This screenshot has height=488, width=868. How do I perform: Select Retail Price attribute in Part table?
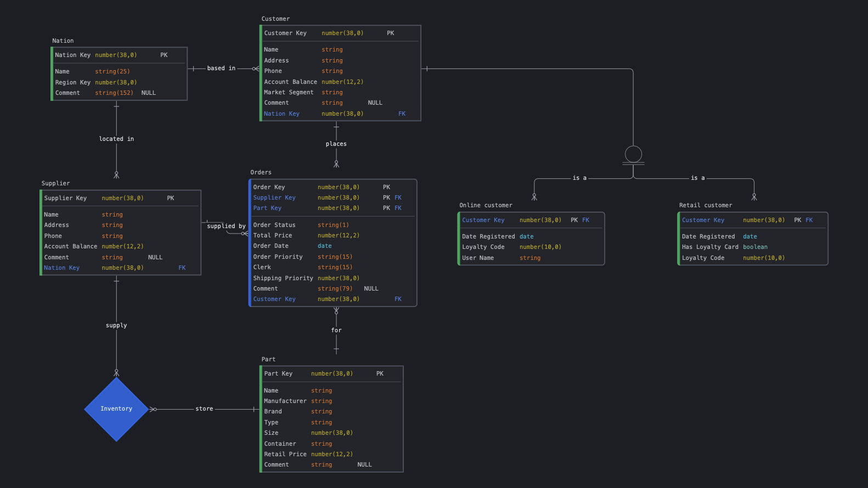point(332,455)
